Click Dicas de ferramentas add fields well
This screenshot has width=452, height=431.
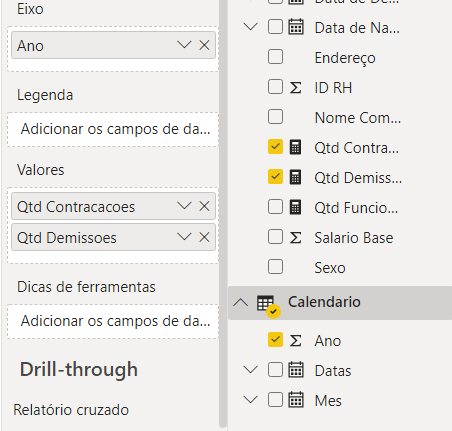pos(113,321)
